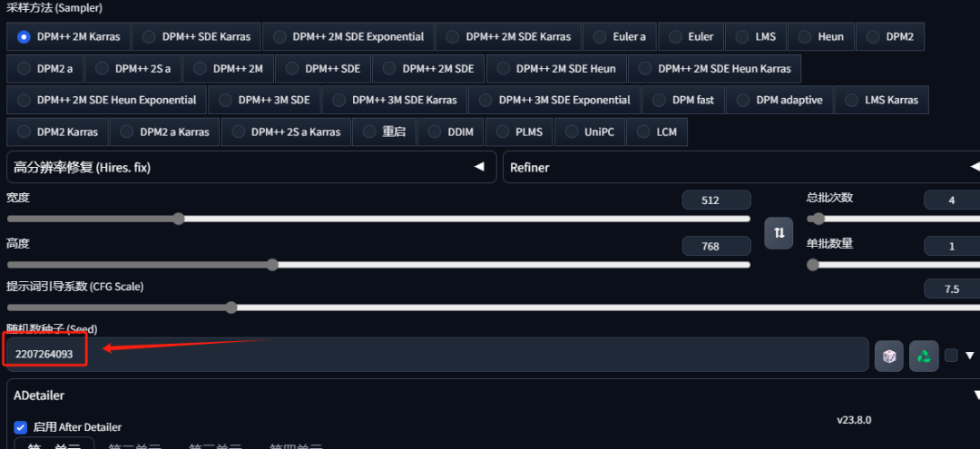
Task: Select Euler a sampler
Action: click(x=620, y=37)
